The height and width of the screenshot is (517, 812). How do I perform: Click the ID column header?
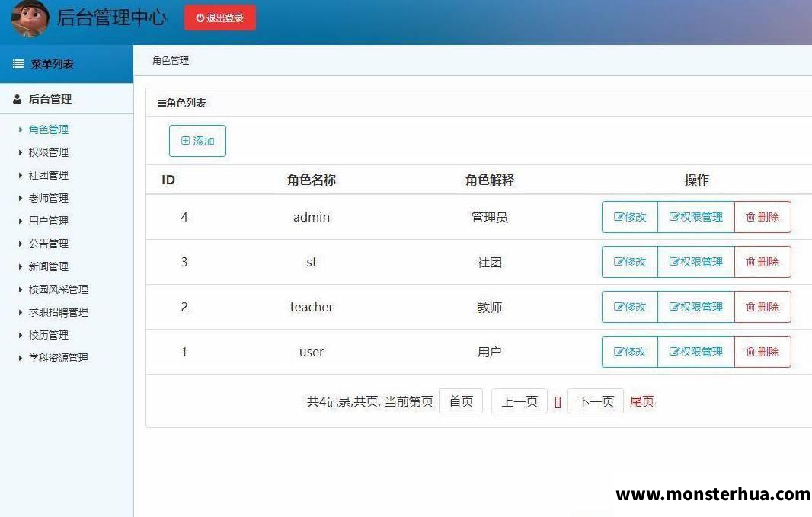click(x=168, y=180)
